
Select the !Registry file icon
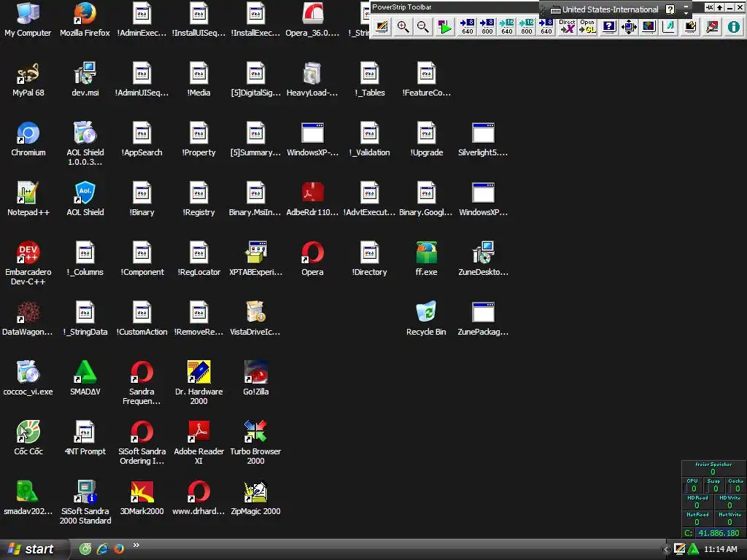tap(198, 198)
